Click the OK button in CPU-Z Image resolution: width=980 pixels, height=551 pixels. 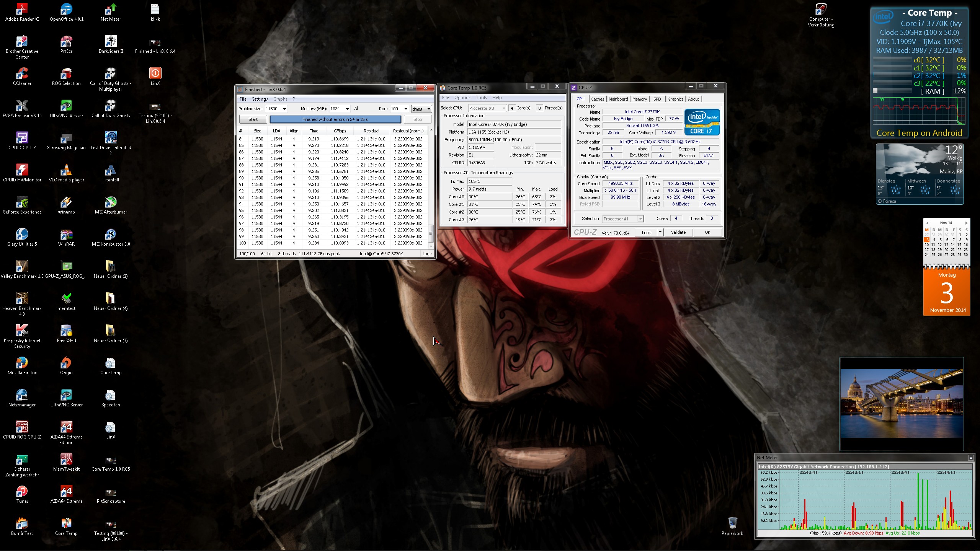(x=707, y=232)
